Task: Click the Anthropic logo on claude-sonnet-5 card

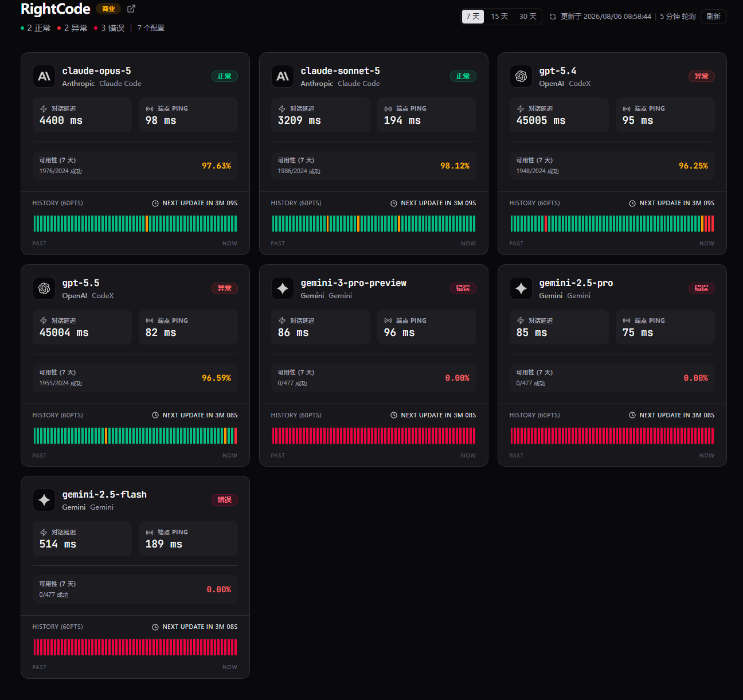Action: coord(283,76)
